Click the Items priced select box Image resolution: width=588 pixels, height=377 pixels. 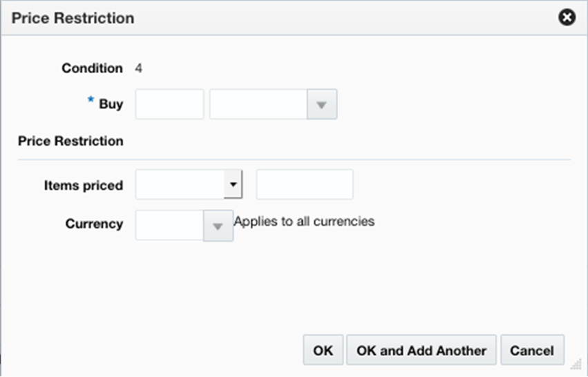coord(181,185)
